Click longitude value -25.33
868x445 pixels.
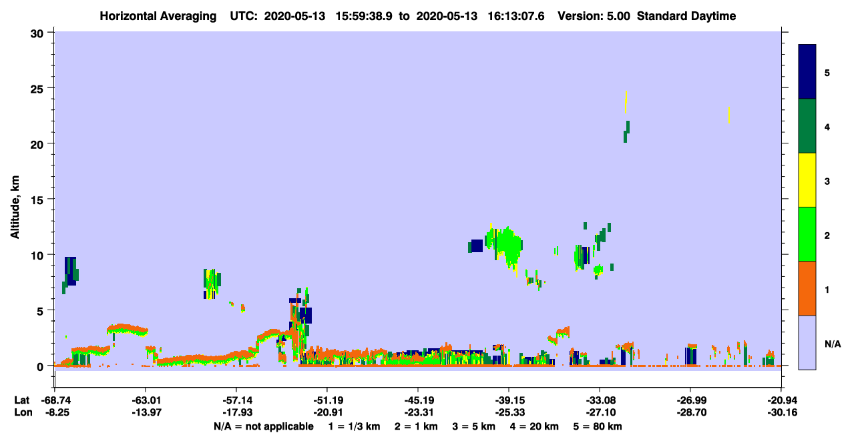pyautogui.click(x=508, y=413)
